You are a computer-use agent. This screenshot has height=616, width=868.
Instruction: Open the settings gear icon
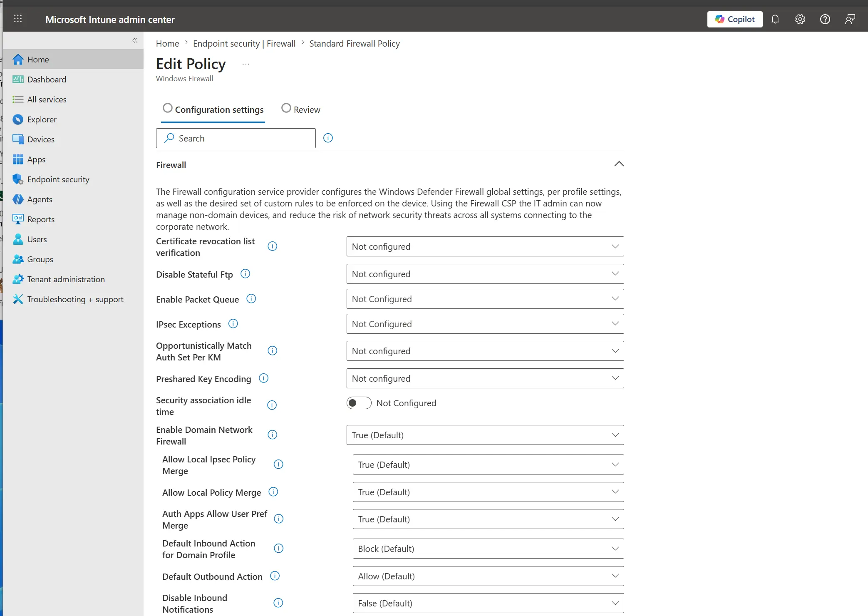(x=800, y=19)
